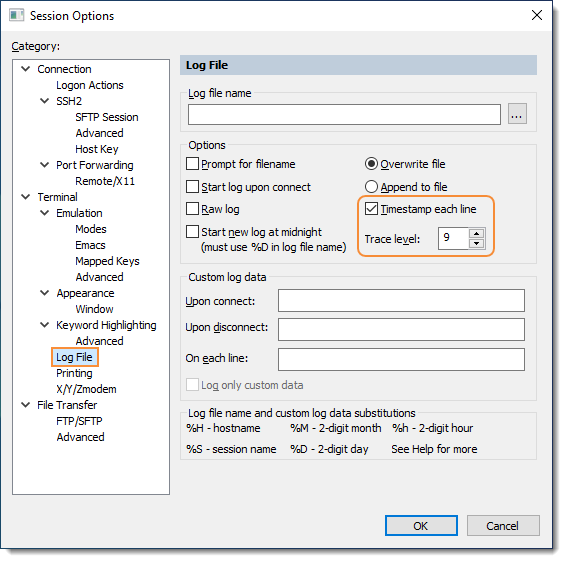Select Logon Actions category
This screenshot has height=561, width=565.
pos(90,85)
